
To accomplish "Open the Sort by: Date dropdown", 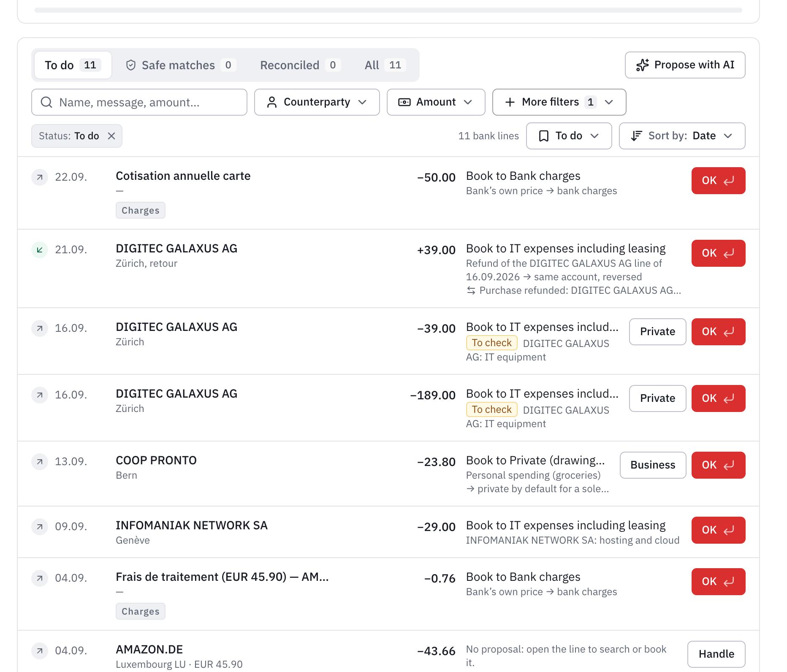I will (x=682, y=136).
